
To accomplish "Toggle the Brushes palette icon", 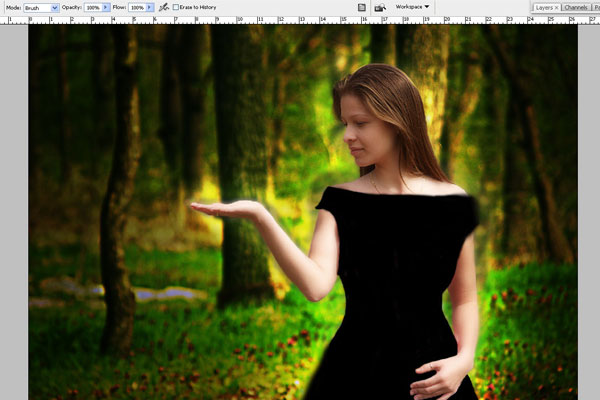I will point(362,7).
